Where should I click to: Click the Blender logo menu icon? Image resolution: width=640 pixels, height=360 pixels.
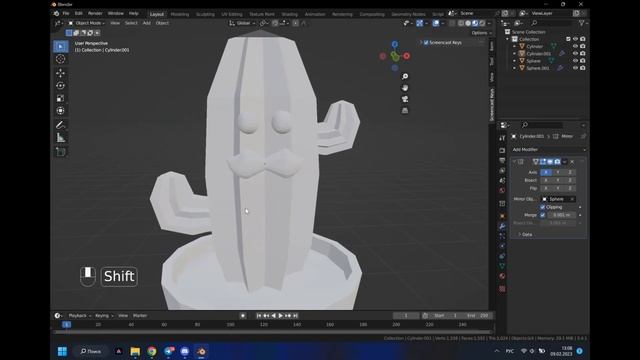(56, 13)
